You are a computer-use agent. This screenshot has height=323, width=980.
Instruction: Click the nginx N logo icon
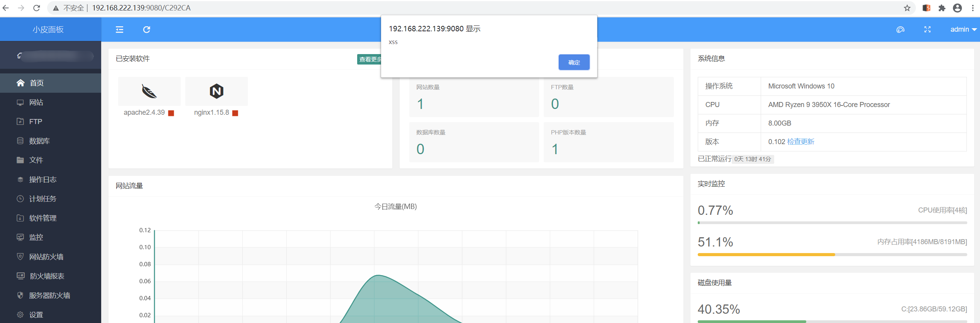tap(217, 91)
